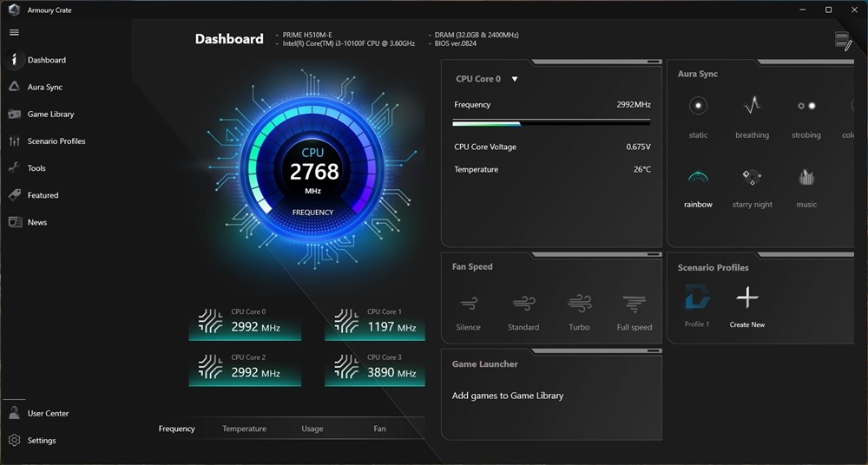Click the Create New plus icon

(746, 298)
